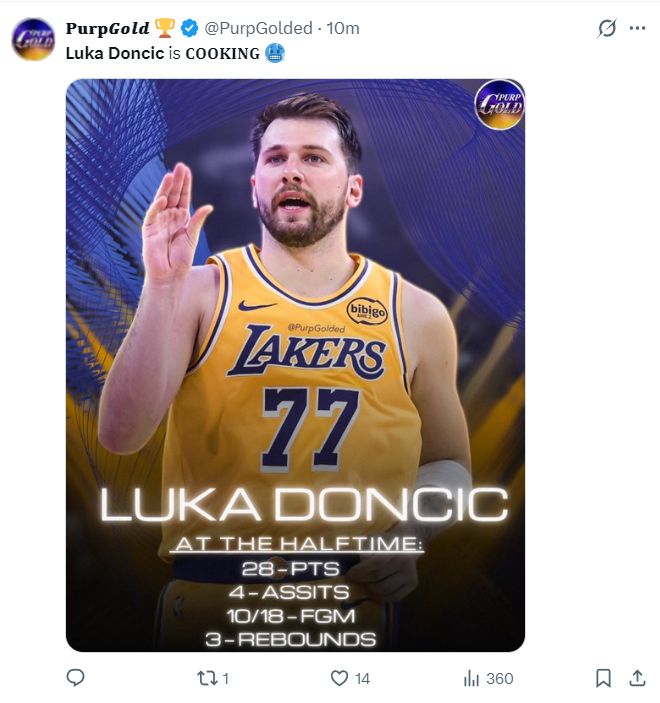Click the reply speech bubble icon
Image resolution: width=660 pixels, height=703 pixels.
(x=75, y=678)
